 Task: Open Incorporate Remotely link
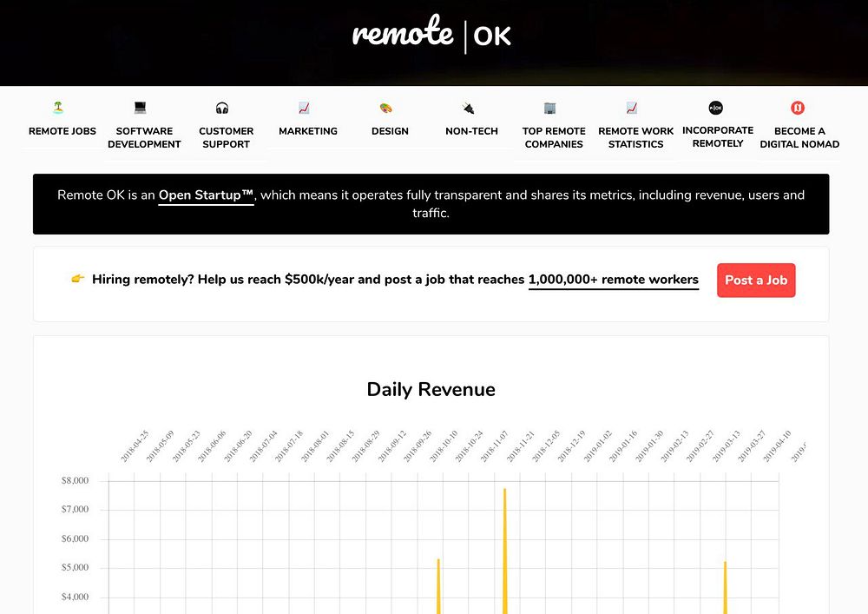click(x=718, y=136)
